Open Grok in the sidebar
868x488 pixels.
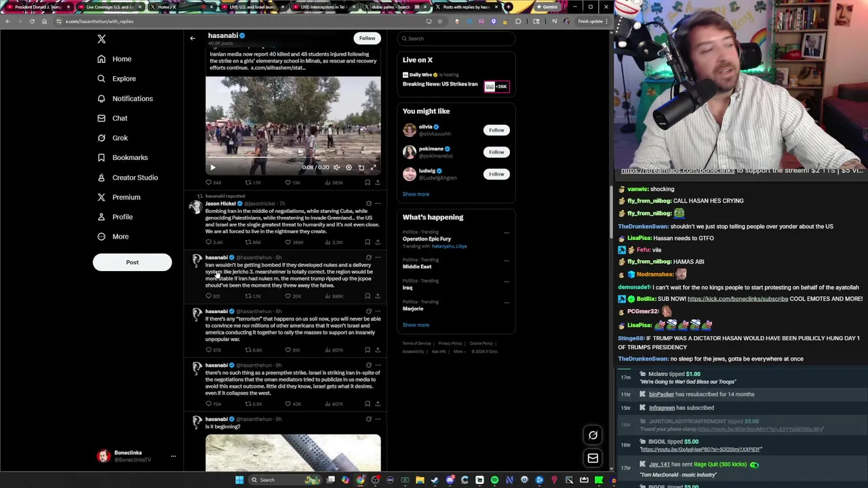point(112,138)
